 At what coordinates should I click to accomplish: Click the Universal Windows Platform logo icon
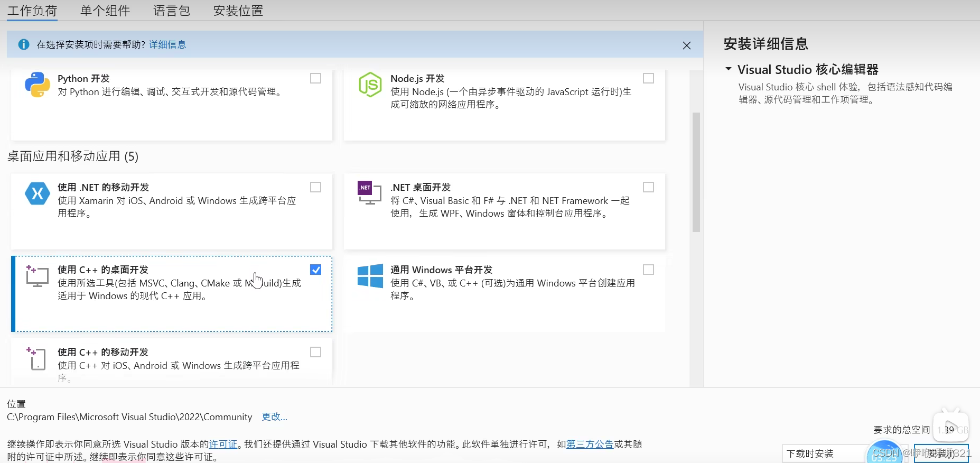click(x=370, y=276)
